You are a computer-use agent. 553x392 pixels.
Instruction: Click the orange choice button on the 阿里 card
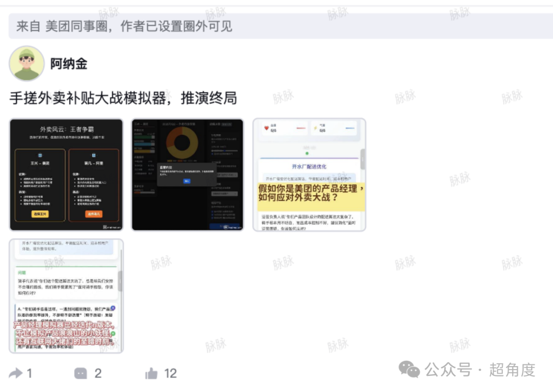93,215
